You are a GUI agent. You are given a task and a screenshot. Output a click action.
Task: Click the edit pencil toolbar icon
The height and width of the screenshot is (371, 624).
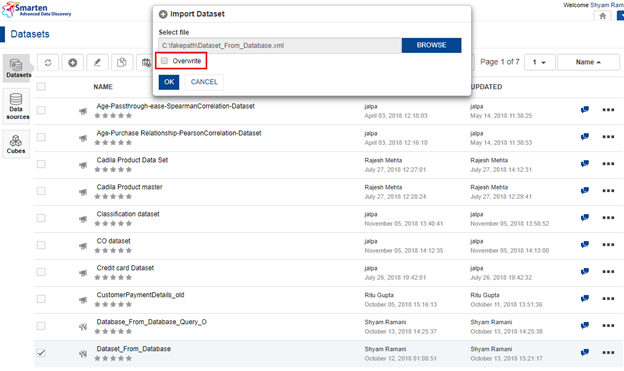tap(97, 62)
